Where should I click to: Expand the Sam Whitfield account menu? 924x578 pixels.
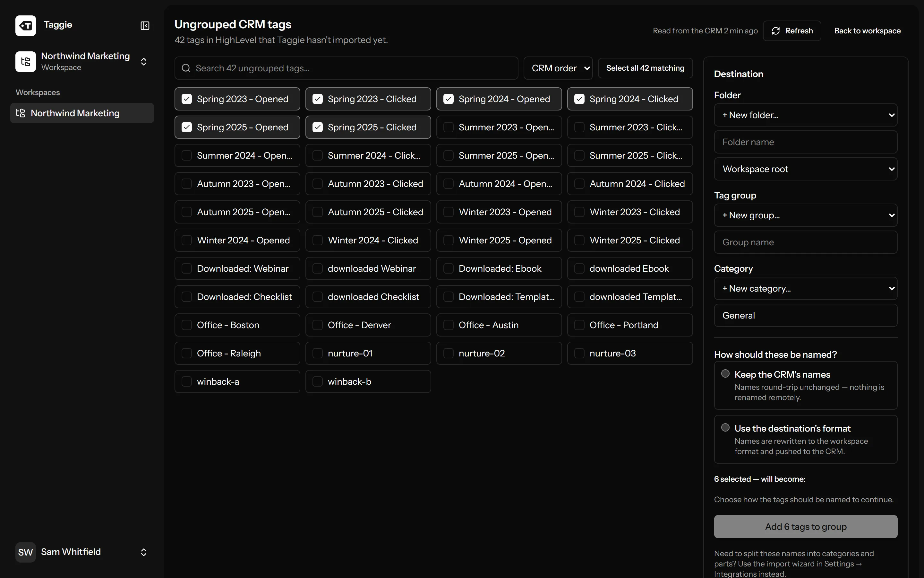[x=144, y=552]
